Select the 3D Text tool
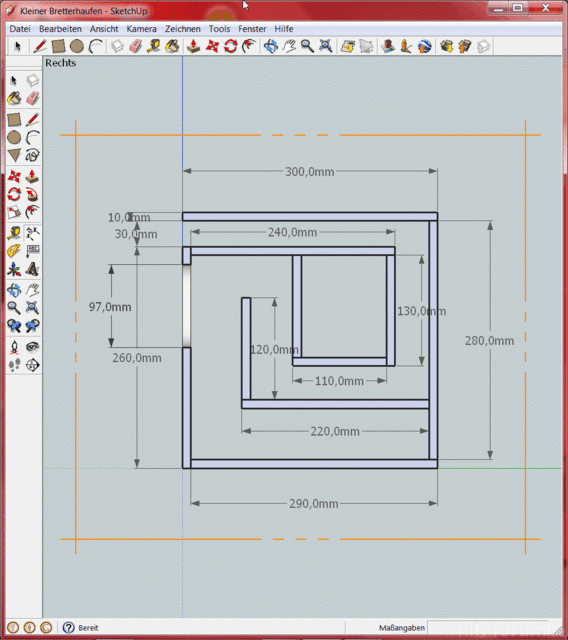Viewport: 568px width, 640px height. (32, 269)
